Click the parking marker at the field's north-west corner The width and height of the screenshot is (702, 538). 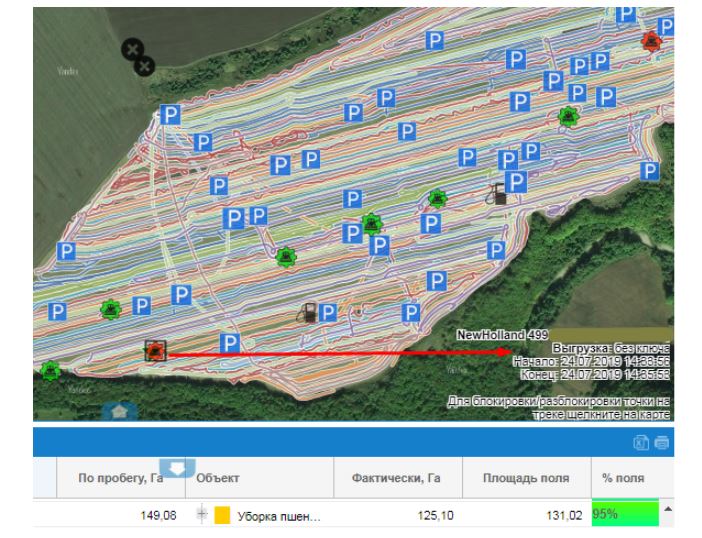click(x=171, y=115)
